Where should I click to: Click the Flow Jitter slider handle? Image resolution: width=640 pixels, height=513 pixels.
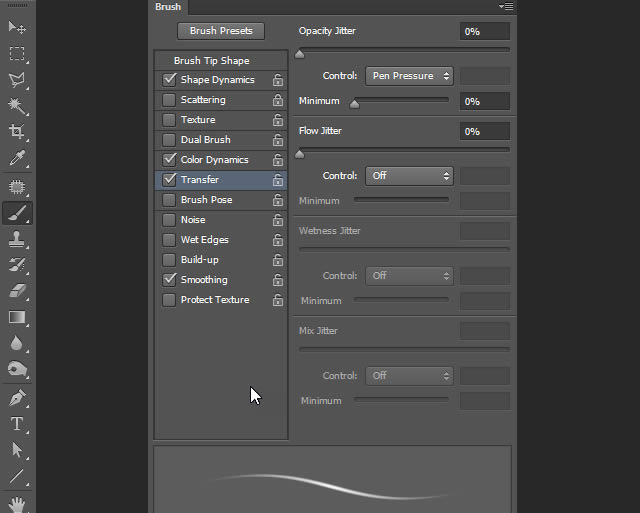tap(300, 154)
